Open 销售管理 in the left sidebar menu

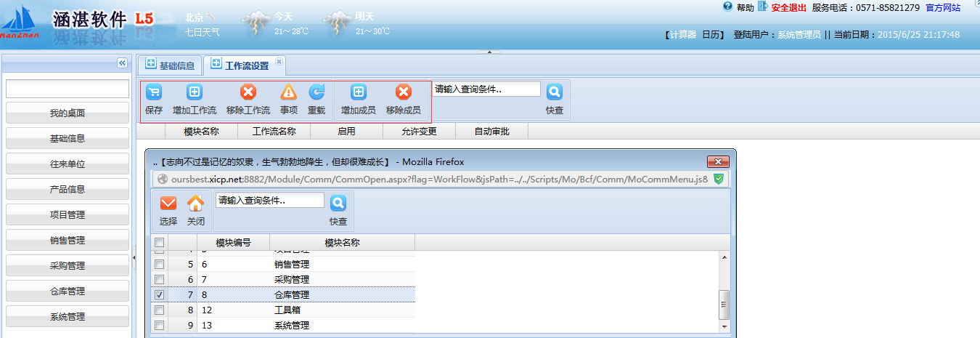pos(68,241)
